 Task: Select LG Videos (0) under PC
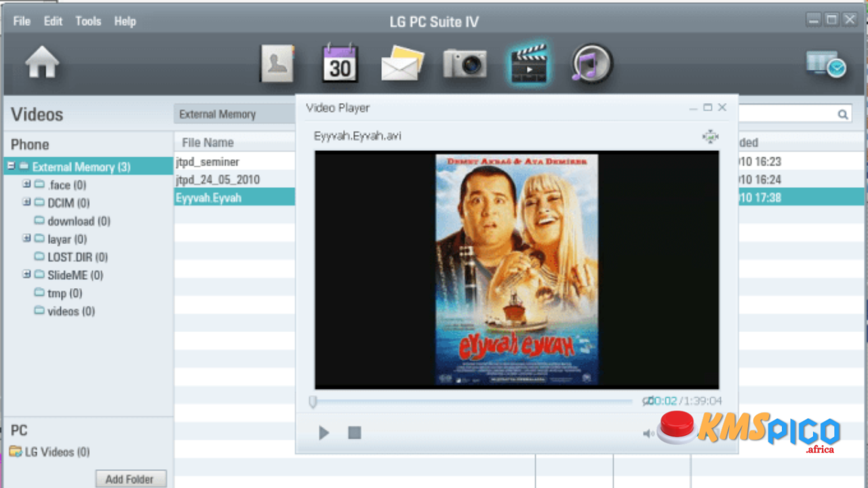pos(57,452)
